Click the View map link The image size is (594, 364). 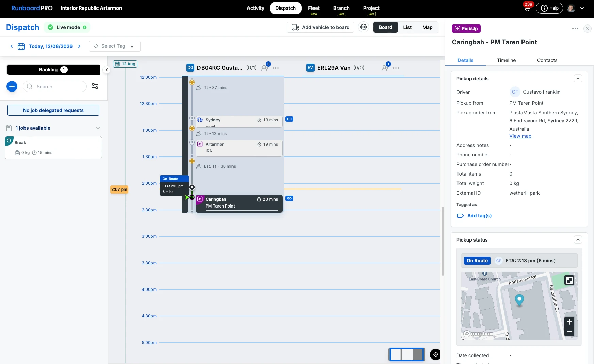(x=520, y=136)
